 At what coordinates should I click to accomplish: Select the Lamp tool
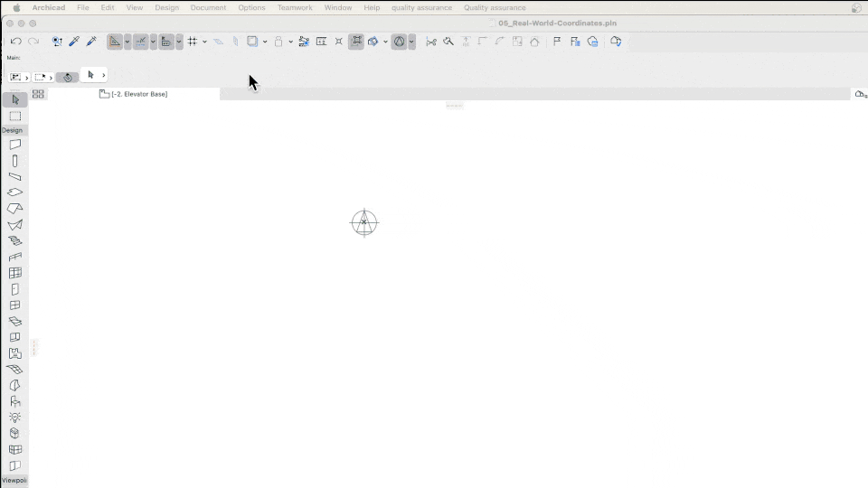point(15,418)
